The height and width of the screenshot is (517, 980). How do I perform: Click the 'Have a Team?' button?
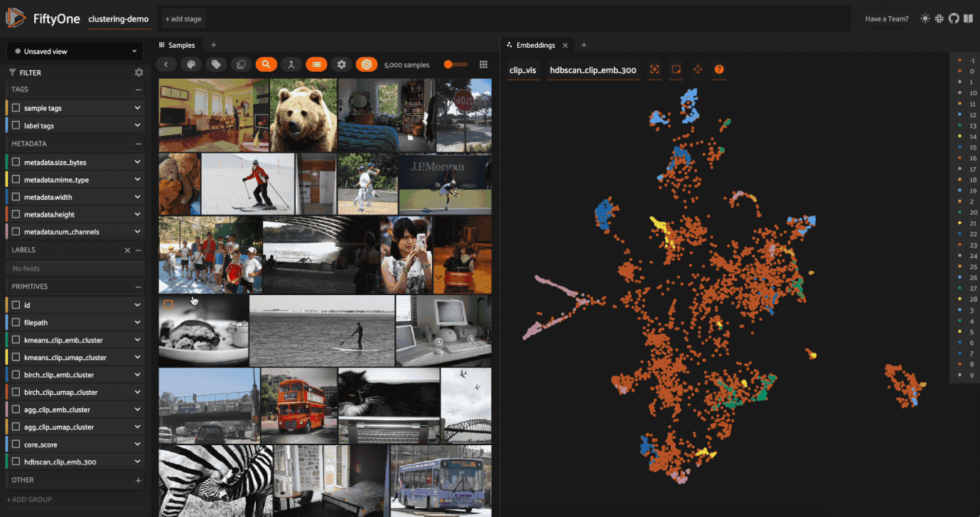[x=886, y=19]
